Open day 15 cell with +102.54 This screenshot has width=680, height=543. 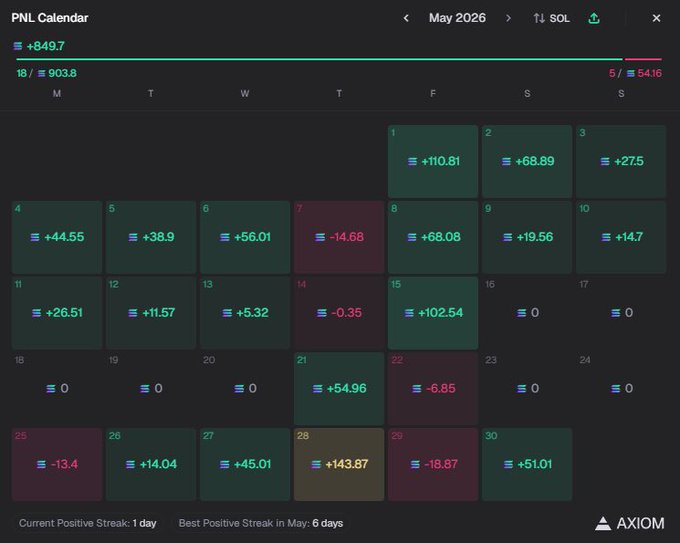(x=433, y=313)
